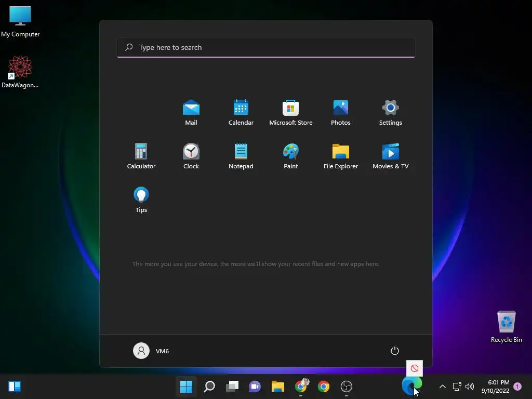The width and height of the screenshot is (532, 399).
Task: Open Teams Chat on taskbar
Action: (x=255, y=387)
